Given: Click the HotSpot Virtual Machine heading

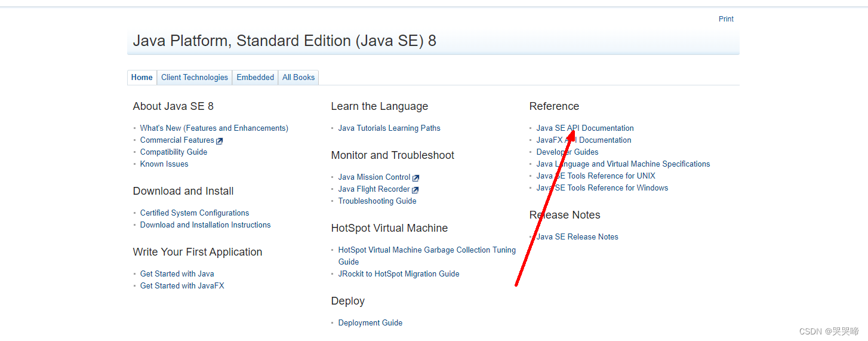Looking at the screenshot, I should tap(389, 228).
